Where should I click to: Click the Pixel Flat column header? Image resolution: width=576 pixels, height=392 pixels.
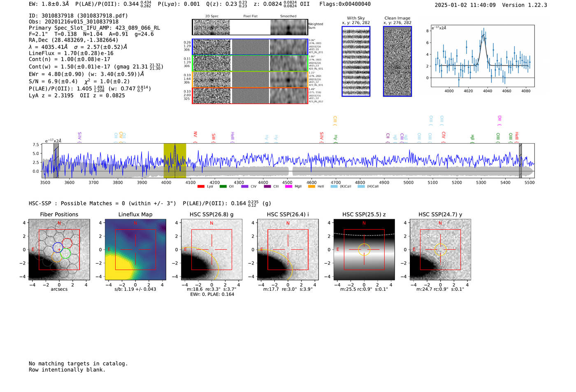250,16
